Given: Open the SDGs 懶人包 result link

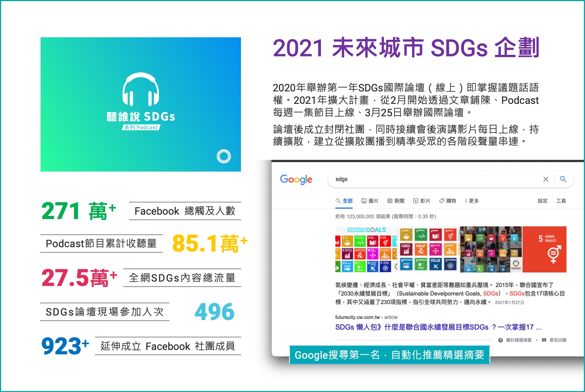Looking at the screenshot, I should [438, 327].
